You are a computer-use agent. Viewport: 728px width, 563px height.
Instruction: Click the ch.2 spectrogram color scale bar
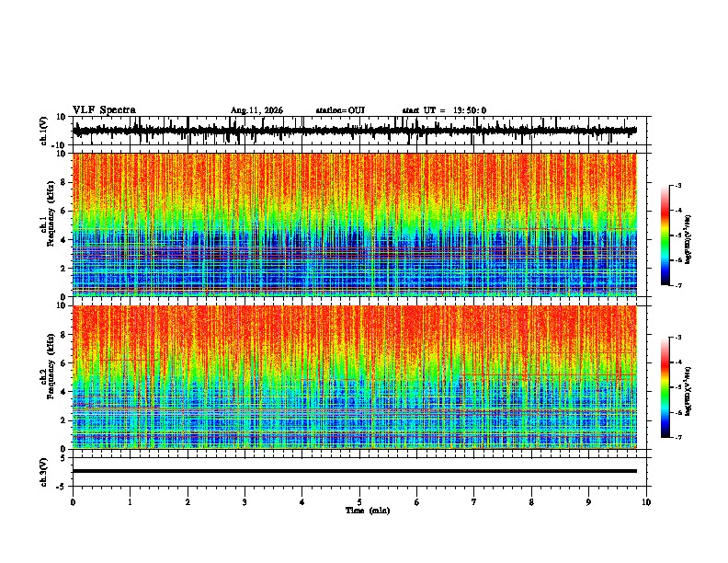[665, 387]
